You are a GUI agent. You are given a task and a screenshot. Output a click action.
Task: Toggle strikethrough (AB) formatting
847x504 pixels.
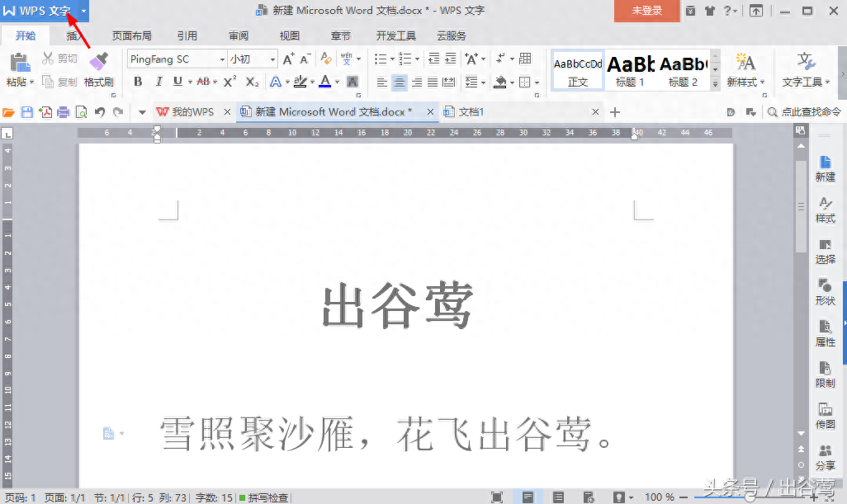(x=203, y=82)
